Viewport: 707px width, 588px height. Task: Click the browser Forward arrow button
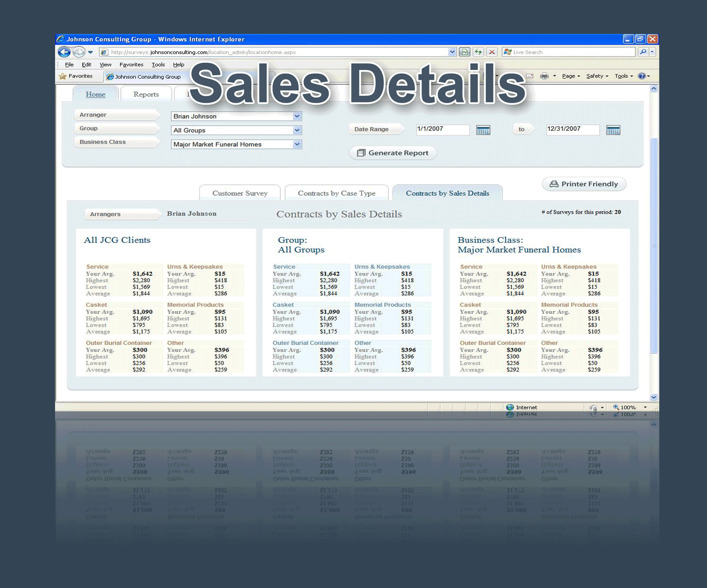pyautogui.click(x=79, y=52)
